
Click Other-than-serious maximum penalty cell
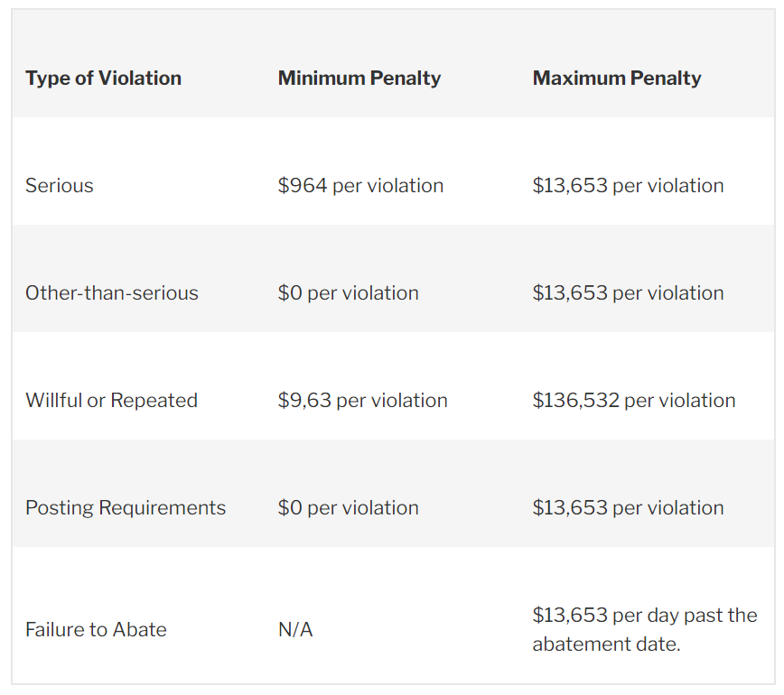(x=628, y=293)
